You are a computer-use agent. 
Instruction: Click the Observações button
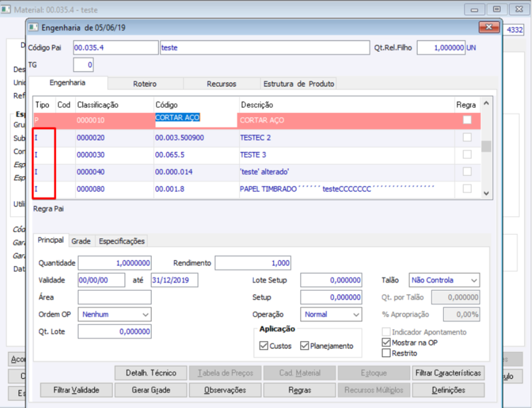pyautogui.click(x=224, y=390)
